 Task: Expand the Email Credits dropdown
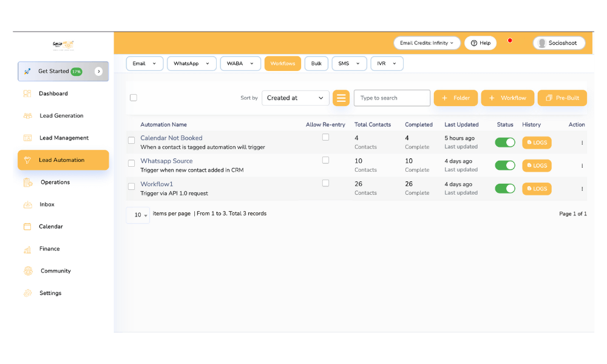pyautogui.click(x=426, y=43)
